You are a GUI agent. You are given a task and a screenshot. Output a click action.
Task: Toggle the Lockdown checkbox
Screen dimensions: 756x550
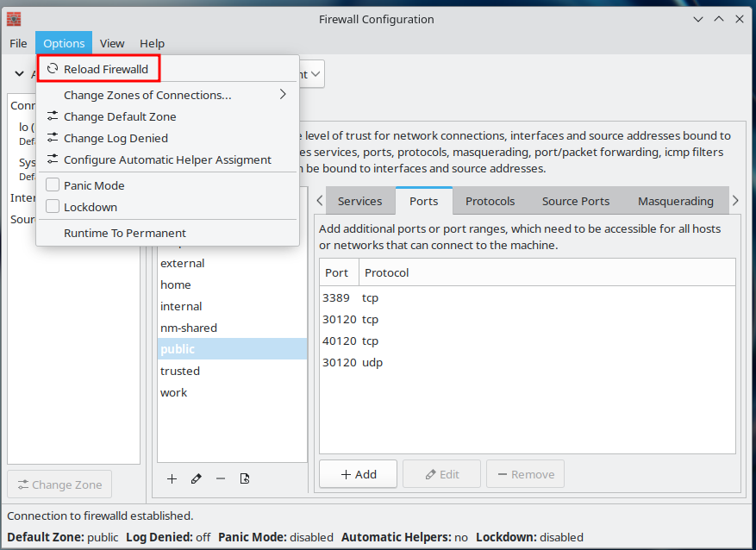(x=53, y=207)
